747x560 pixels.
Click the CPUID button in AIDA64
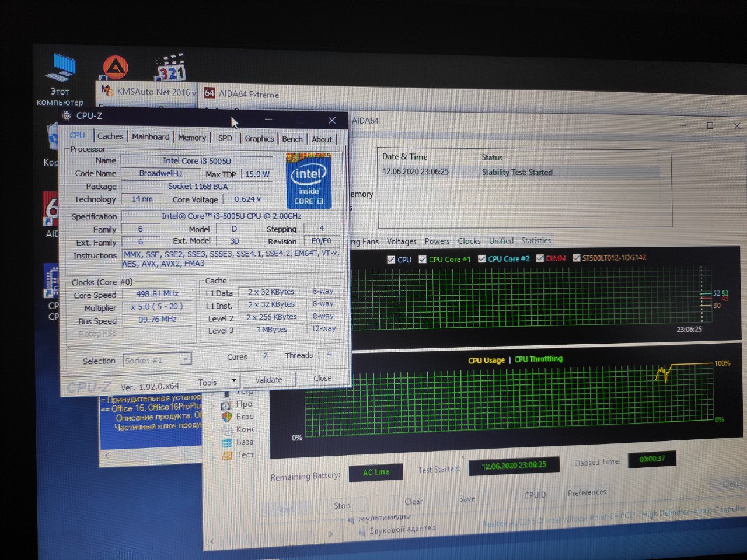(535, 495)
